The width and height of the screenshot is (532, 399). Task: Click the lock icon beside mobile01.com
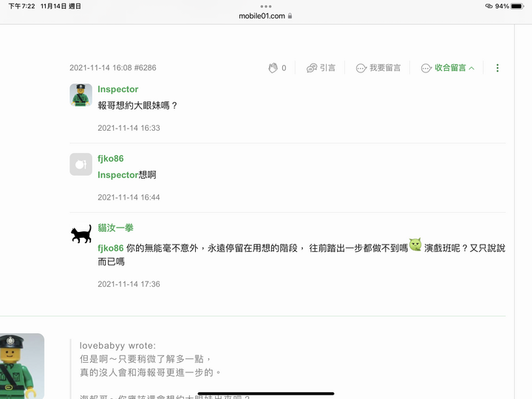[x=290, y=16]
